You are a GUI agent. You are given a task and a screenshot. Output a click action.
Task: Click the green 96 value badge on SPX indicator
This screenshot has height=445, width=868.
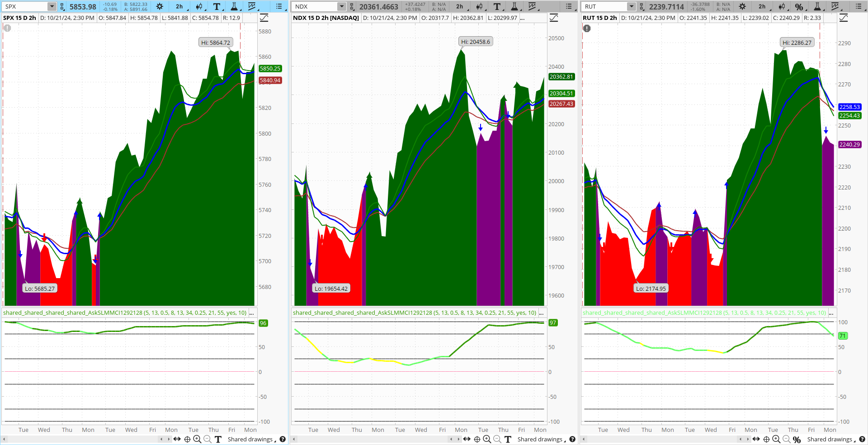click(264, 323)
